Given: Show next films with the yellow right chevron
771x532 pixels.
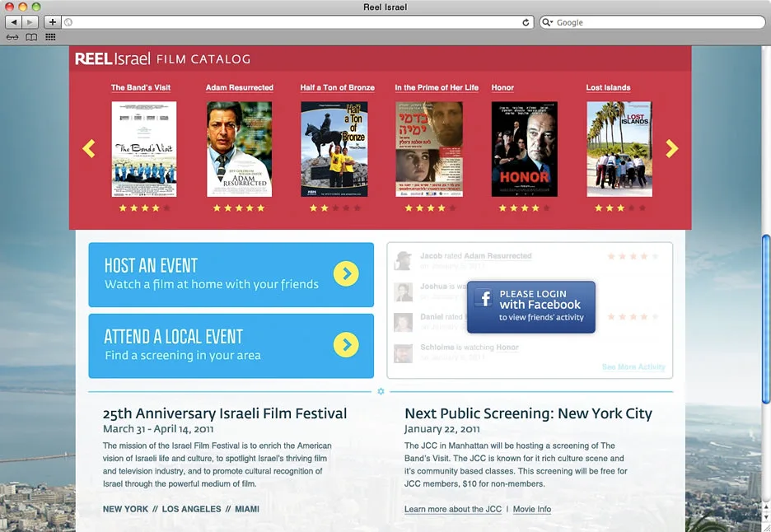Looking at the screenshot, I should point(671,148).
